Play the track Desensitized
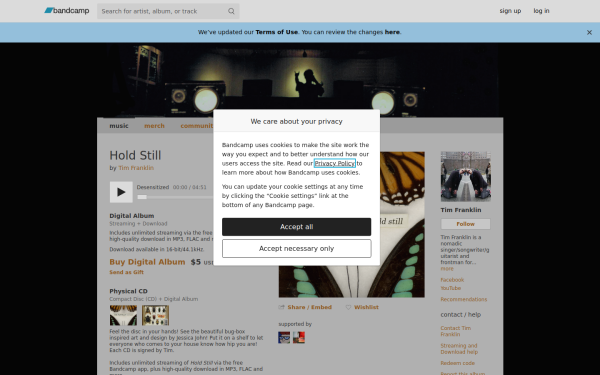The width and height of the screenshot is (600, 375). [121, 192]
